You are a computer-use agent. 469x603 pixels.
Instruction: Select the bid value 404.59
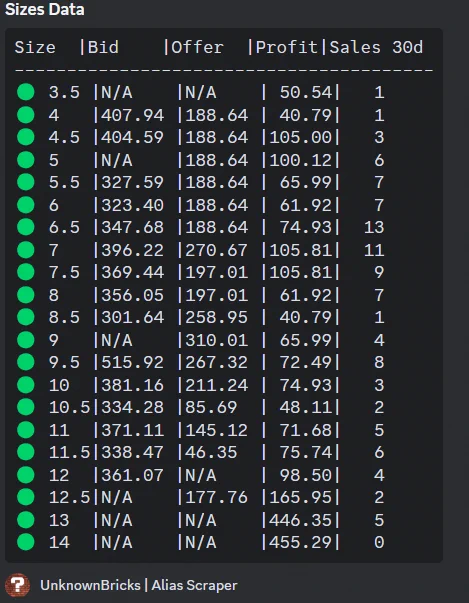click(x=133, y=138)
